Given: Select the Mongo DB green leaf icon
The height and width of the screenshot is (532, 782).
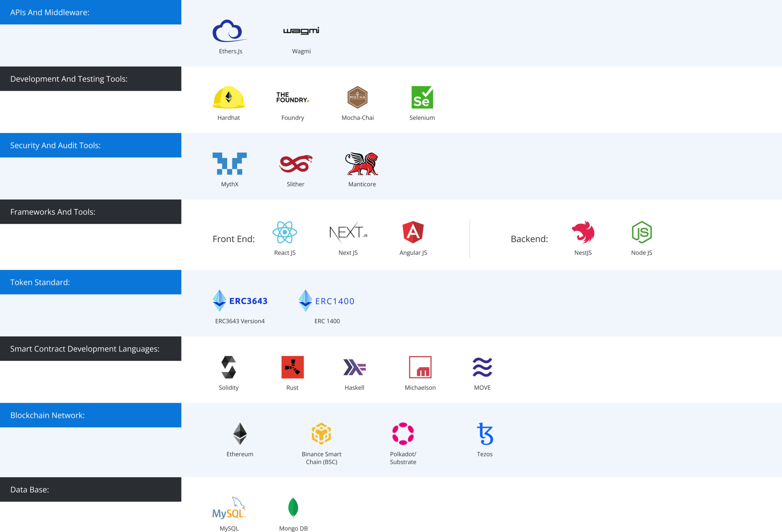Looking at the screenshot, I should pyautogui.click(x=293, y=508).
